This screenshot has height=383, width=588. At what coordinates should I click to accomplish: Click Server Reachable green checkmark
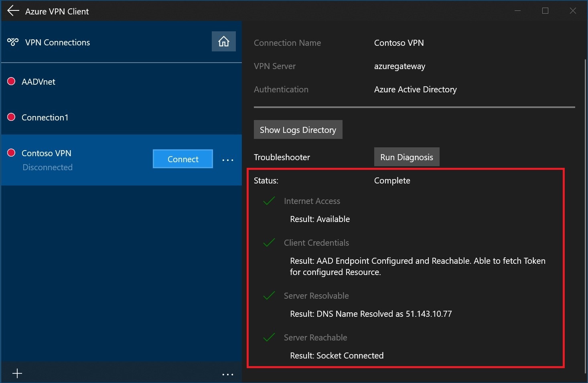pyautogui.click(x=269, y=337)
